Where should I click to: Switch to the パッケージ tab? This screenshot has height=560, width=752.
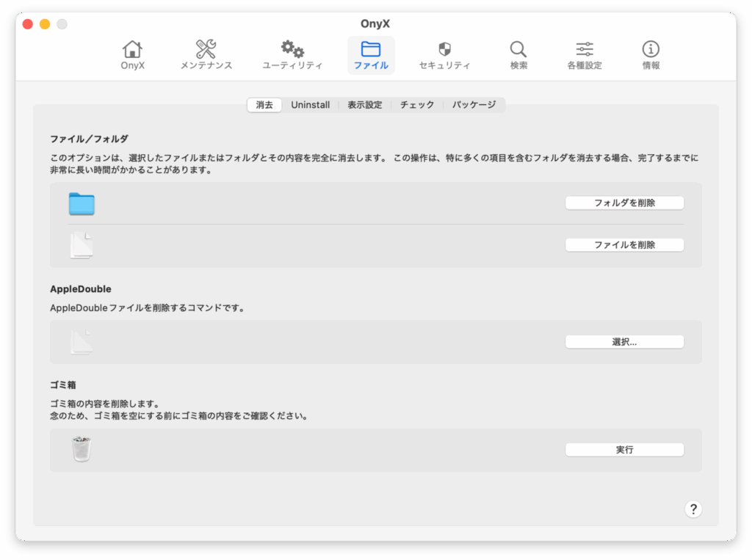[x=474, y=105]
